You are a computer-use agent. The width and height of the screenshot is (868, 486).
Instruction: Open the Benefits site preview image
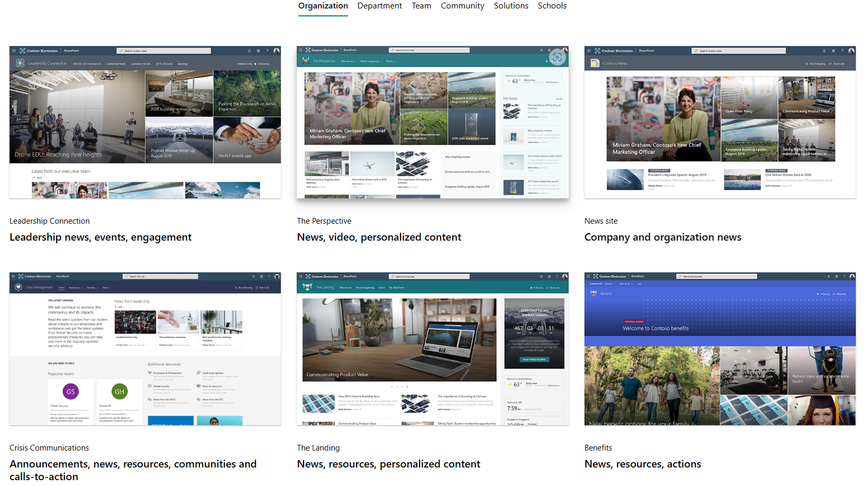click(x=720, y=349)
